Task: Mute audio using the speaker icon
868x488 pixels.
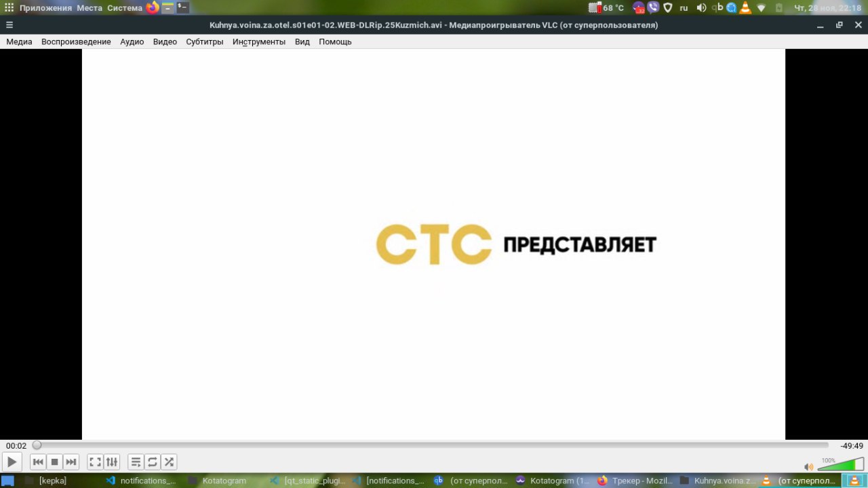Action: tap(808, 466)
